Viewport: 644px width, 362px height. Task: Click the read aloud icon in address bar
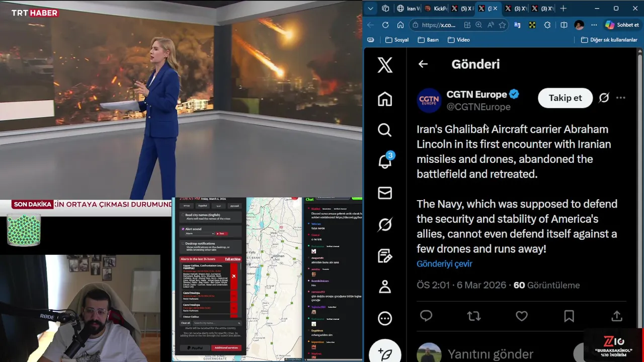tap(491, 25)
